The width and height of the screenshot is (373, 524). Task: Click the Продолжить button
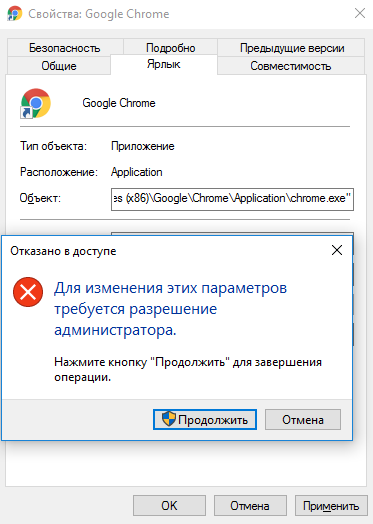[205, 419]
